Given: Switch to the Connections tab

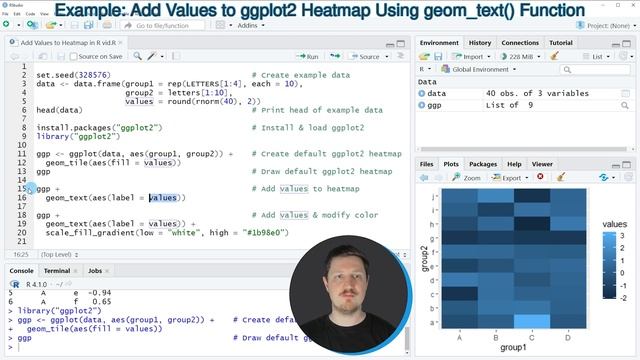Looking at the screenshot, I should click(520, 42).
